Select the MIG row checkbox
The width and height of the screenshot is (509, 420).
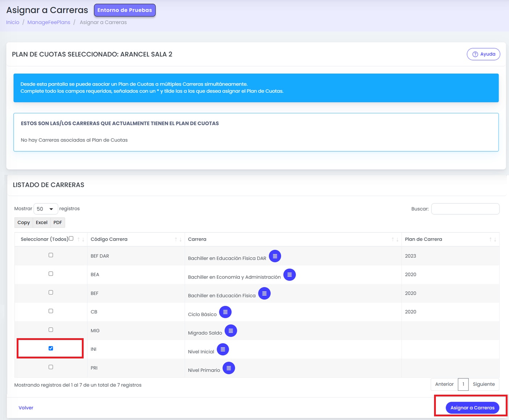[x=51, y=329]
